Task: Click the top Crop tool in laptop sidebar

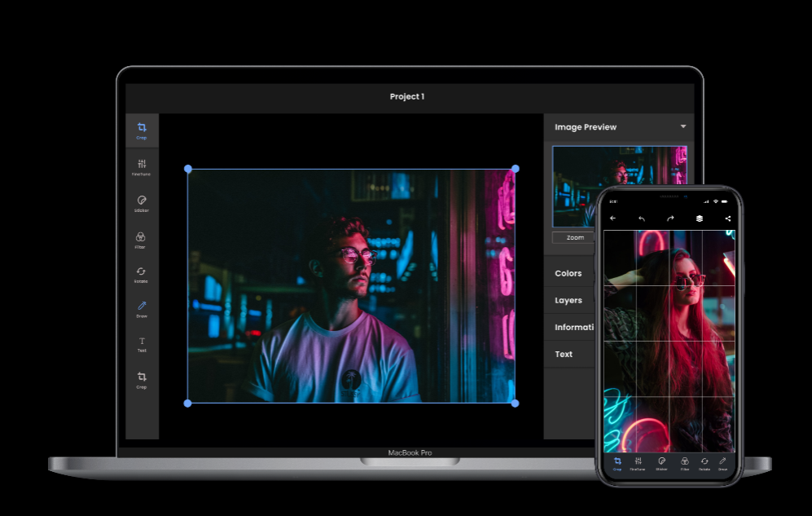Action: (142, 130)
